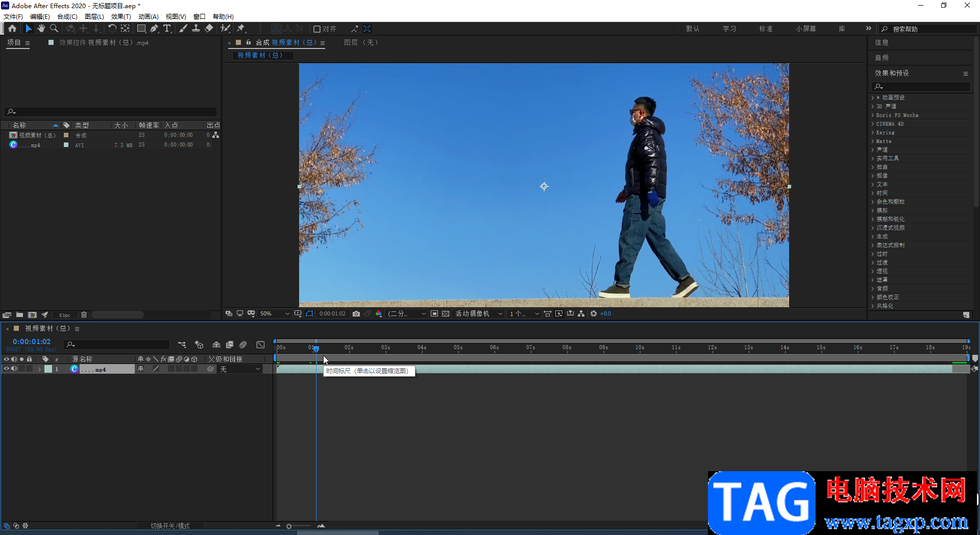Select the Pen tool
The width and height of the screenshot is (980, 535).
(x=154, y=29)
